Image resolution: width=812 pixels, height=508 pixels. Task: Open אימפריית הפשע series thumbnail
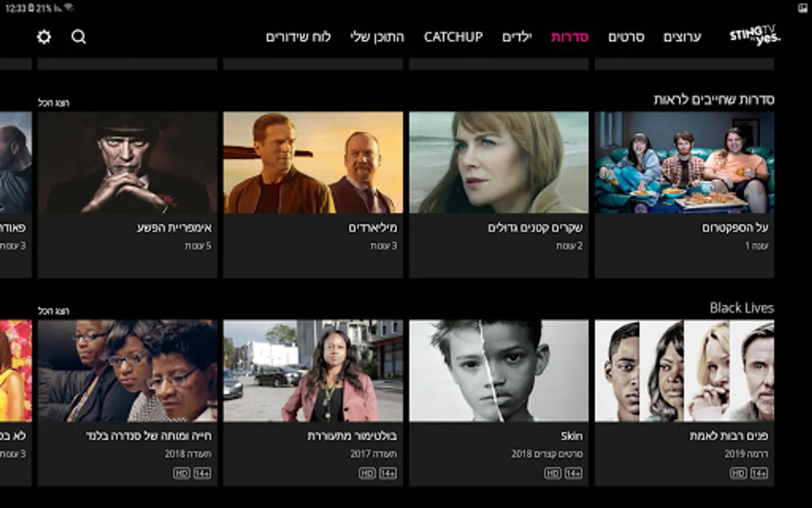coord(127,163)
